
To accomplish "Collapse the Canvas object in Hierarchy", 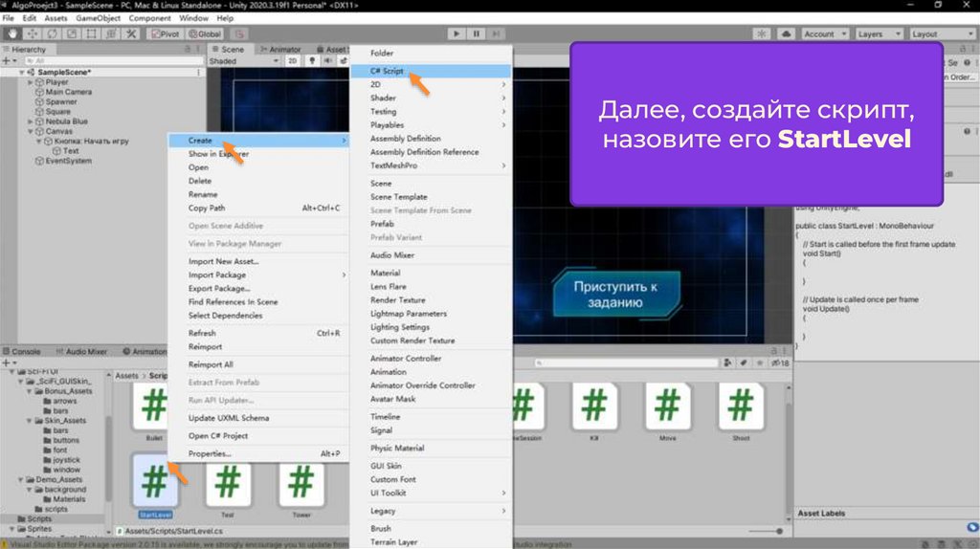I will point(30,132).
